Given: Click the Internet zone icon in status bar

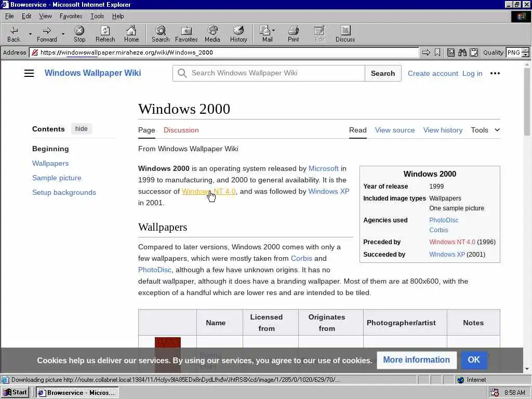Looking at the screenshot, I should (460, 380).
